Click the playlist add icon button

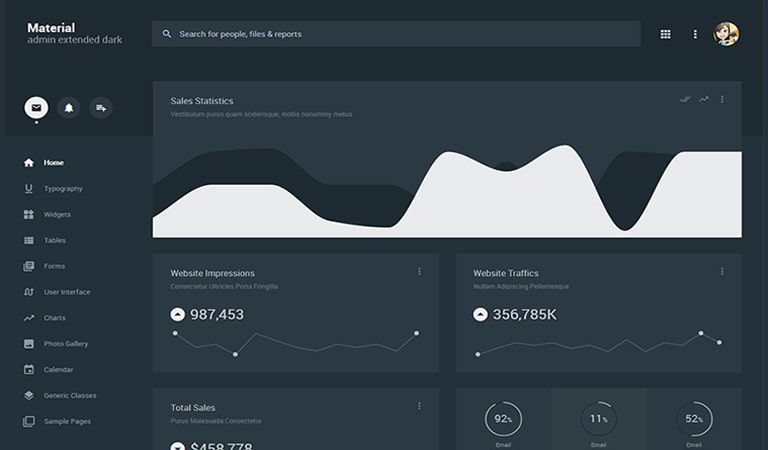(101, 108)
